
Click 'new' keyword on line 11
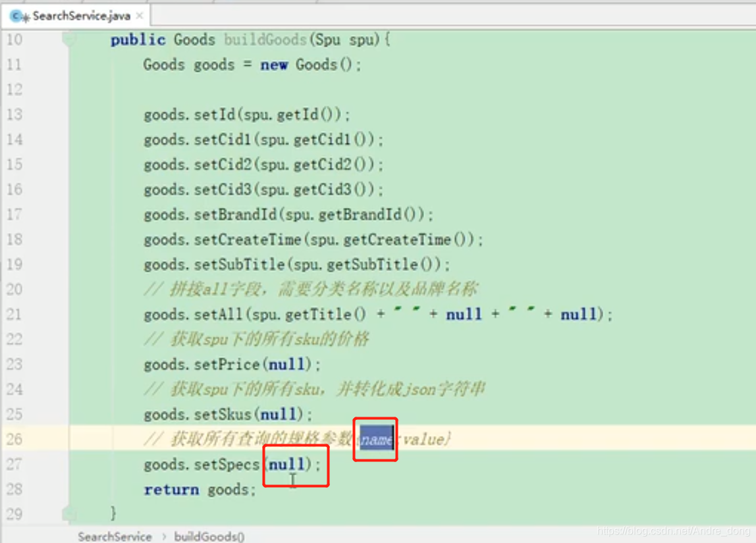coord(275,65)
